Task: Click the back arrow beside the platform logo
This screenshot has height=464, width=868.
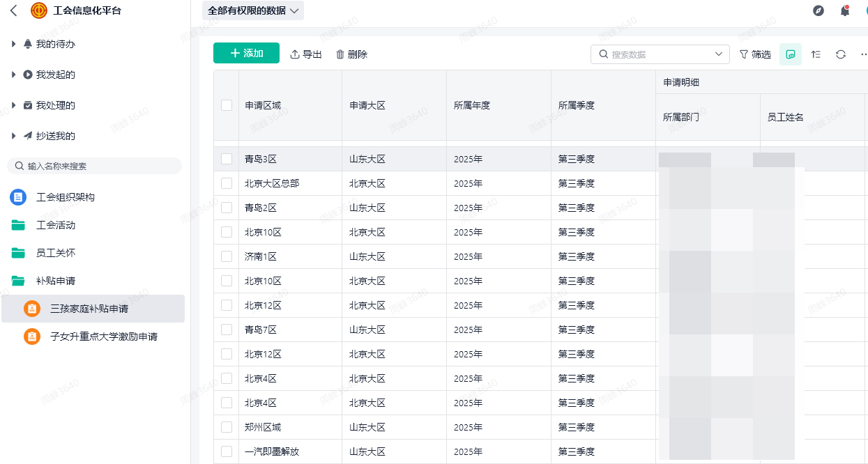Action: click(x=14, y=10)
